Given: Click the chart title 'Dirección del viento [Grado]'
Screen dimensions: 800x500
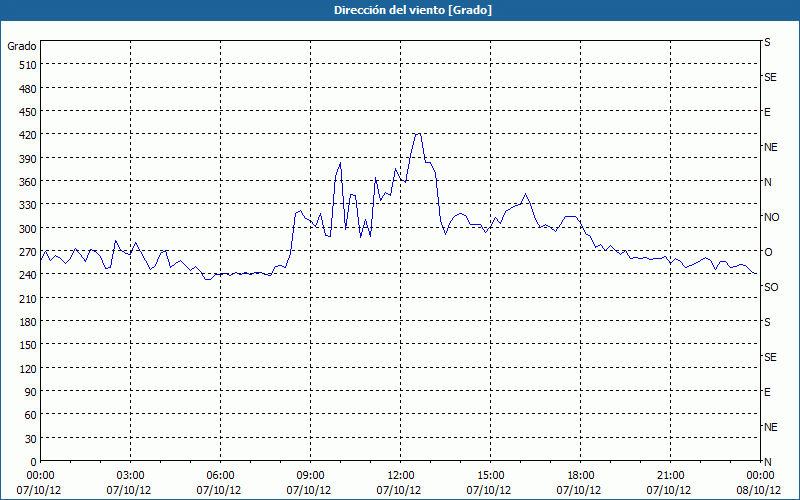Looking at the screenshot, I should (413, 10).
